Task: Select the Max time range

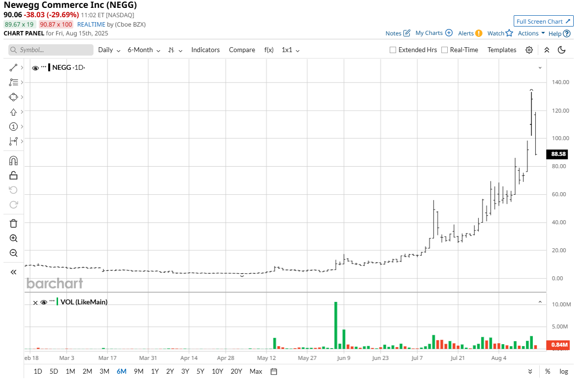Action: point(256,372)
